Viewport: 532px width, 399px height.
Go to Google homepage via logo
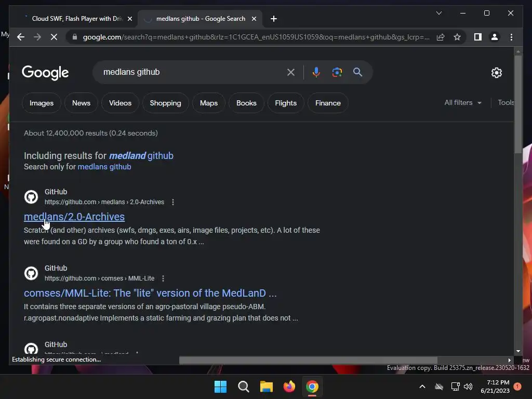pyautogui.click(x=45, y=73)
